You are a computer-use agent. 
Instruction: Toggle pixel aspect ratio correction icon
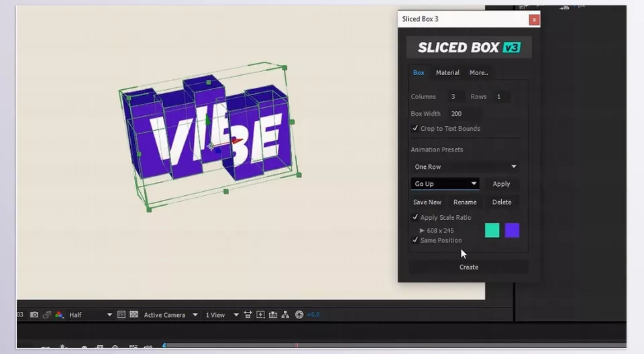click(x=248, y=314)
